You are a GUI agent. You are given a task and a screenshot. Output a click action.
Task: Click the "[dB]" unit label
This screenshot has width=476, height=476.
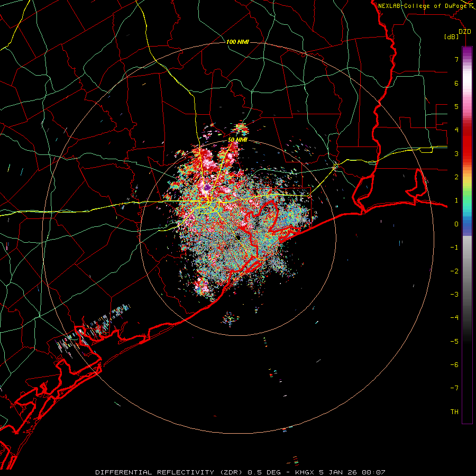(452, 37)
